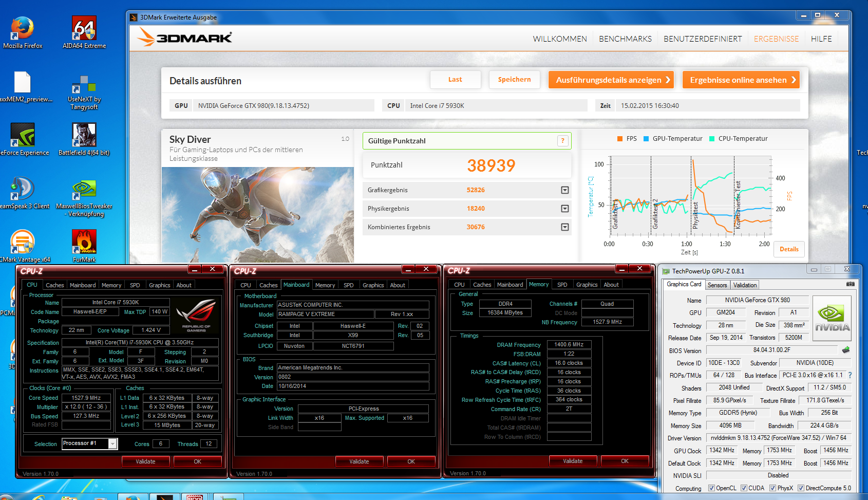Switch to the BENCHMARKS tab
Image resolution: width=868 pixels, height=500 pixels.
coord(625,39)
